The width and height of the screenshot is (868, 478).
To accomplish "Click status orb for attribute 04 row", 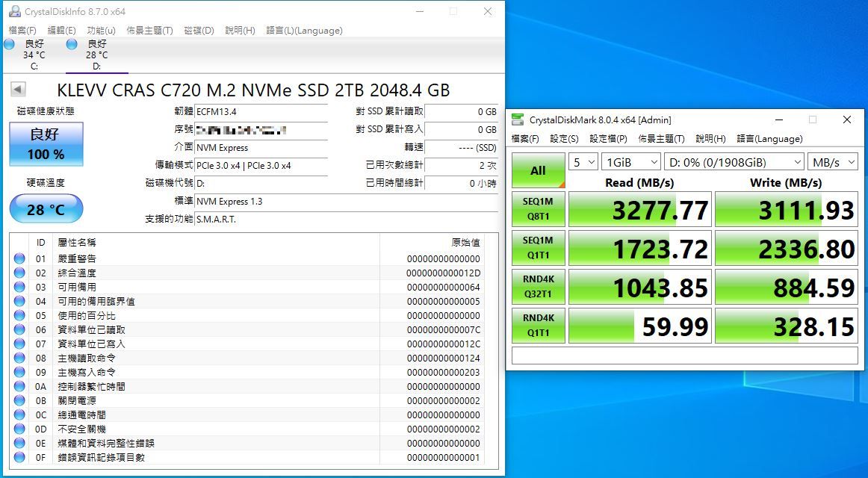I will pos(19,301).
